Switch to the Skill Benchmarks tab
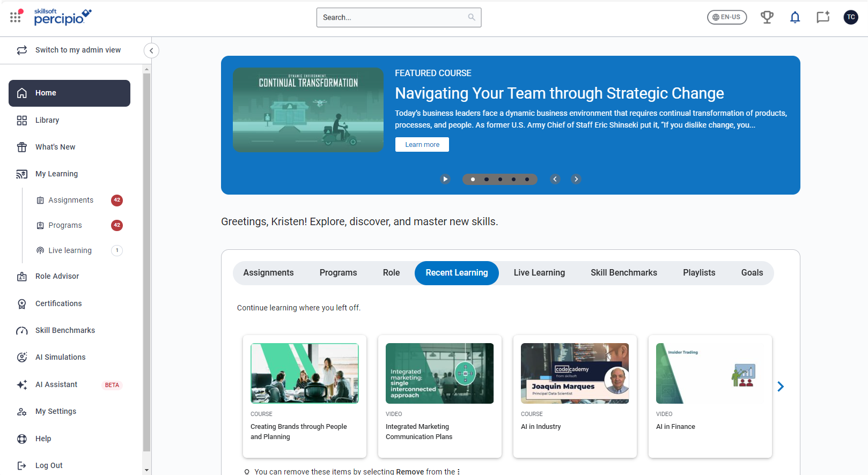 (x=623, y=273)
